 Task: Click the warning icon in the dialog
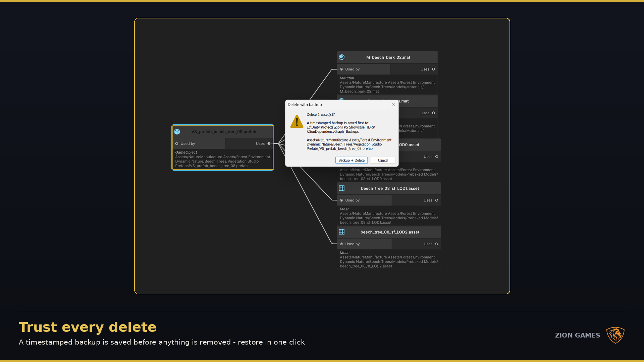click(297, 121)
